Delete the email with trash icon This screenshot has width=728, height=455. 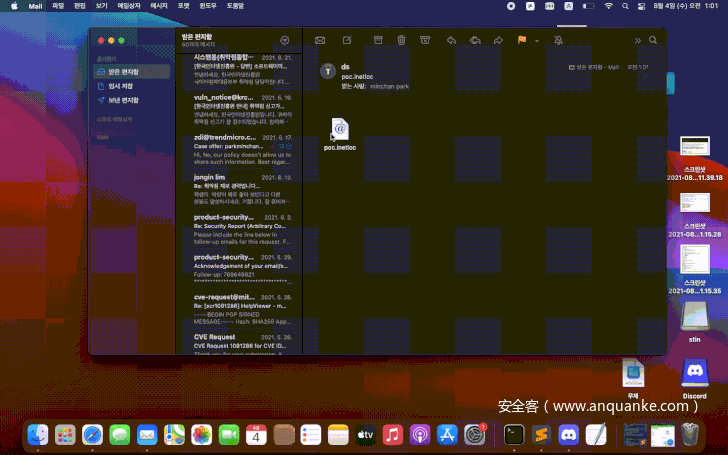tap(401, 40)
